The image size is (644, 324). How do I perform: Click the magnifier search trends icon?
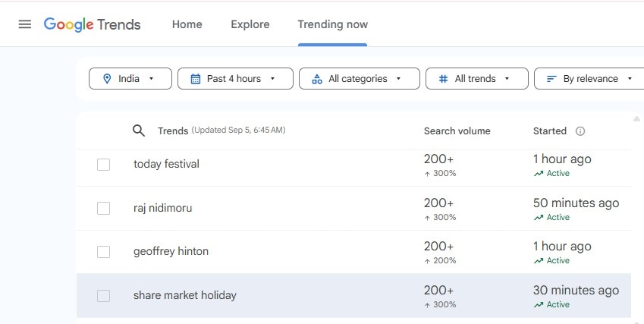point(139,131)
